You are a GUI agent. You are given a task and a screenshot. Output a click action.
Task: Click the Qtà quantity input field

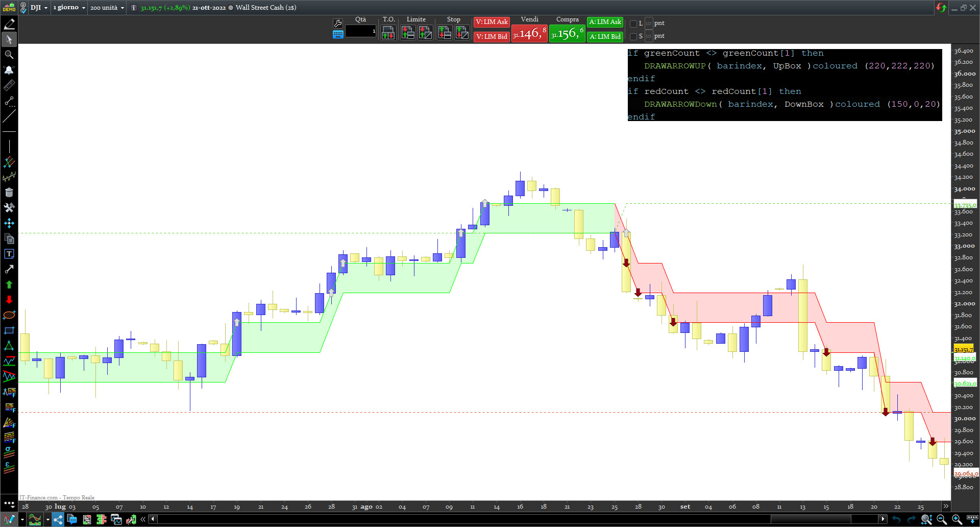click(360, 31)
